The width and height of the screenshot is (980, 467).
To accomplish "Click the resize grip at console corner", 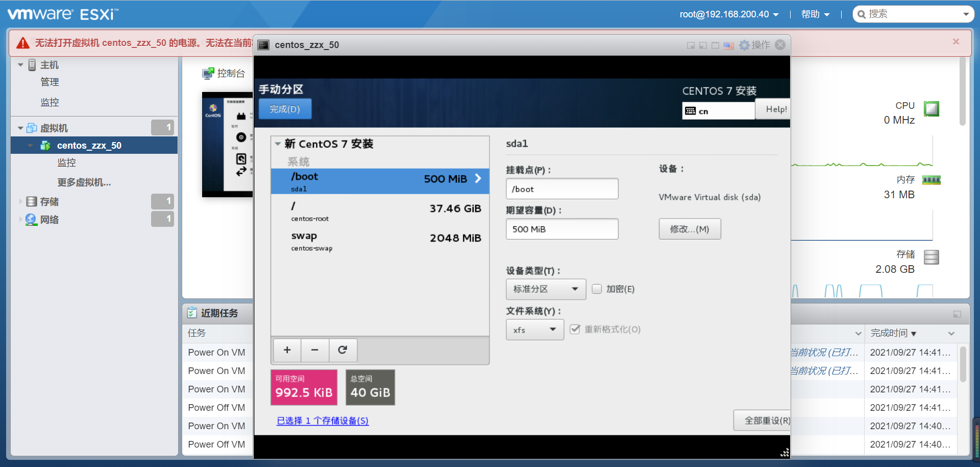I will point(785,452).
